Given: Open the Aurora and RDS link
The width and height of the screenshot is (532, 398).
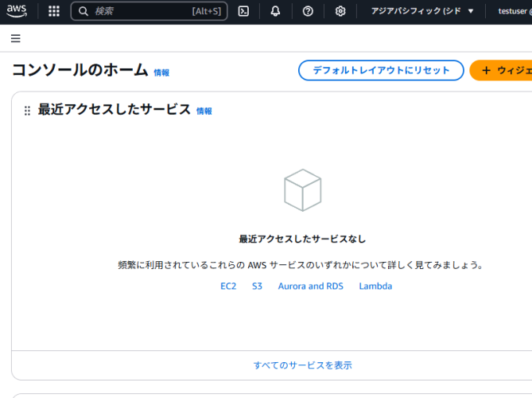Looking at the screenshot, I should click(x=311, y=286).
